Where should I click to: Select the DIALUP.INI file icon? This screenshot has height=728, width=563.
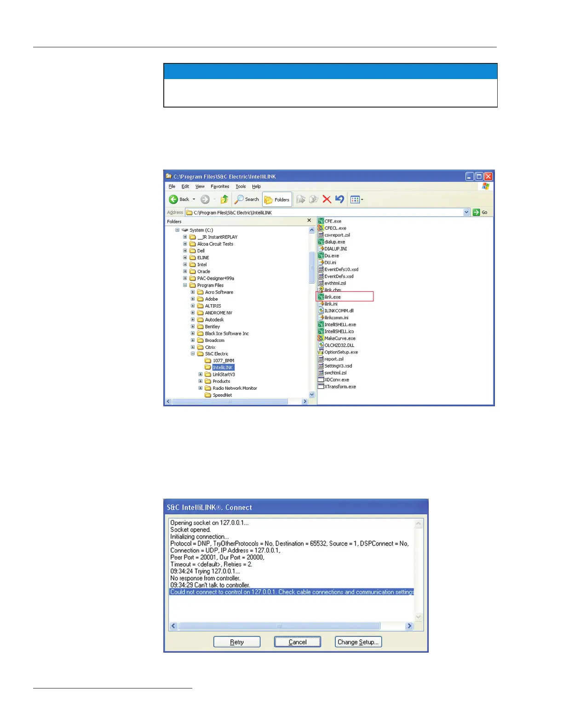pos(321,249)
